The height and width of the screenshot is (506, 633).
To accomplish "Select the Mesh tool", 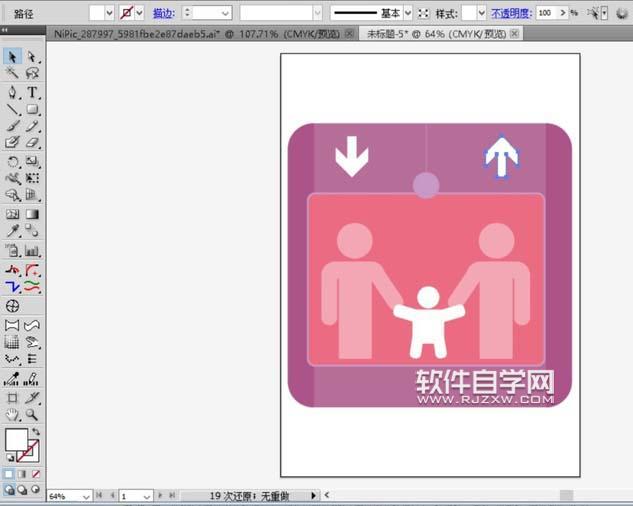I will [x=12, y=214].
